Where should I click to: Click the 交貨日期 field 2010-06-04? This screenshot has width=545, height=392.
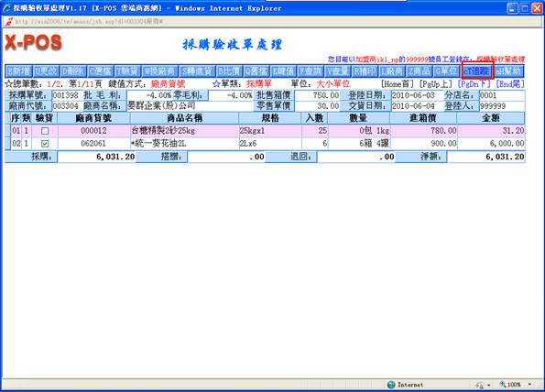point(417,105)
